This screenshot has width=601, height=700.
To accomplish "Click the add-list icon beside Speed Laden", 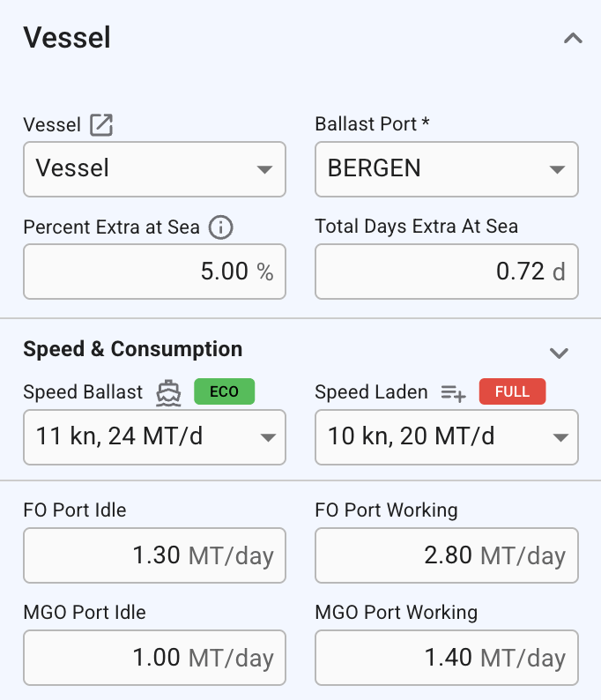I will 453,393.
